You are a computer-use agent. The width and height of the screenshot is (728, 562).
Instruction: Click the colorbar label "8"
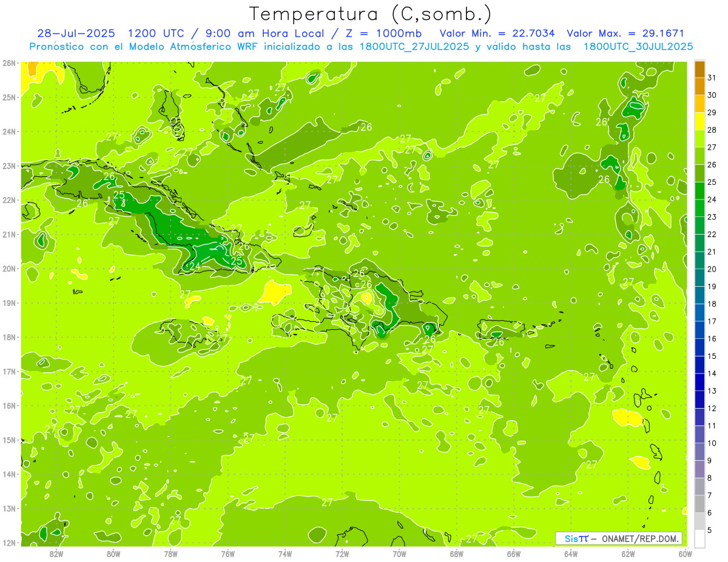click(x=710, y=478)
